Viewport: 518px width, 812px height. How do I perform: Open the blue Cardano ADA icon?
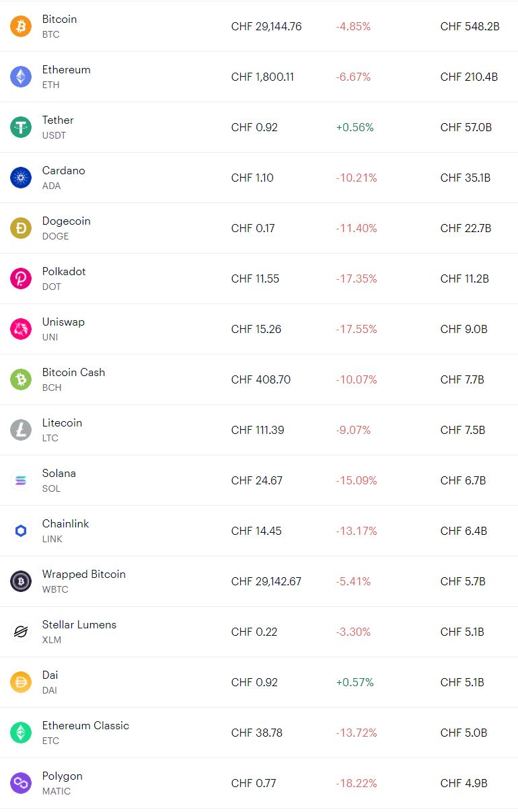(x=21, y=178)
